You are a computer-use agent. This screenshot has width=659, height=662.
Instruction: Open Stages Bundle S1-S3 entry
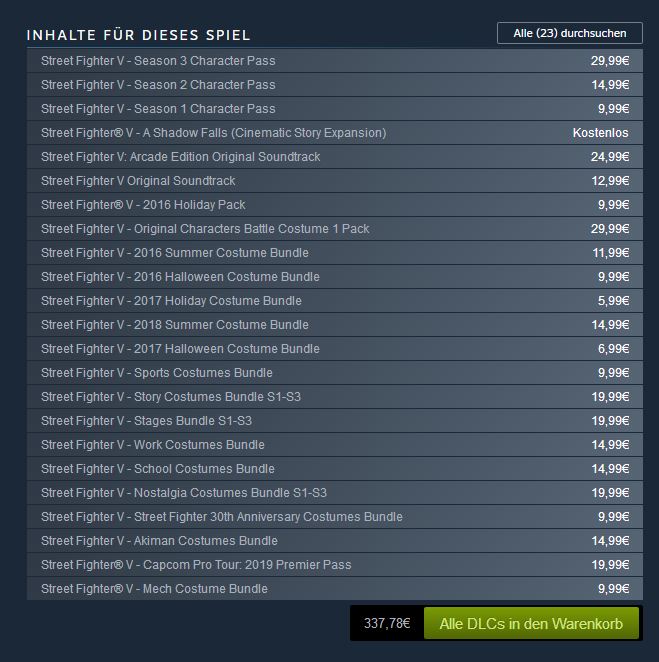tap(335, 421)
